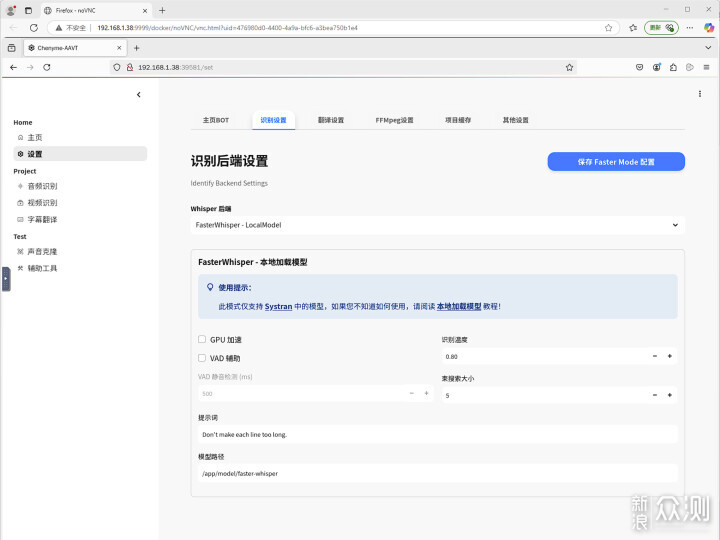Open the Systran link
The height and width of the screenshot is (540, 720).
(x=278, y=306)
